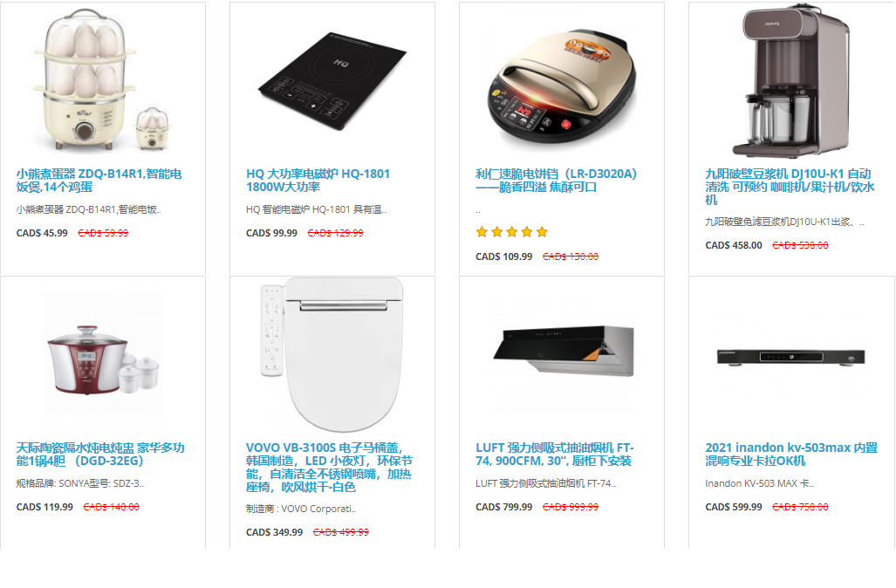Screen dimensions: 896x588
Task: Open the HQ-1801 1800W product title link
Action: click(x=318, y=180)
